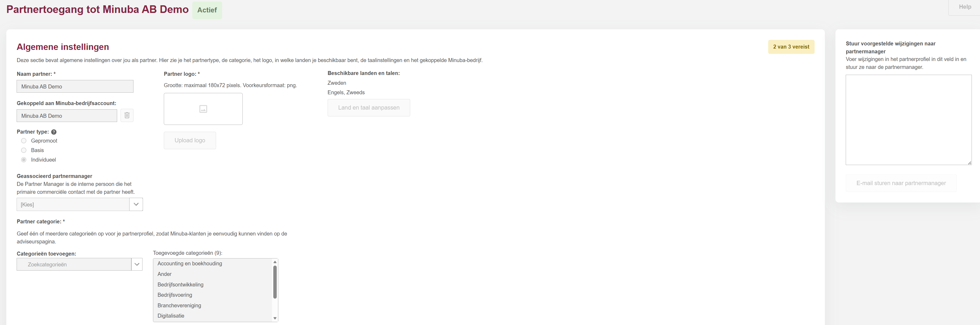Click the trash icon beside linked account
The image size is (980, 325).
pyautogui.click(x=127, y=115)
